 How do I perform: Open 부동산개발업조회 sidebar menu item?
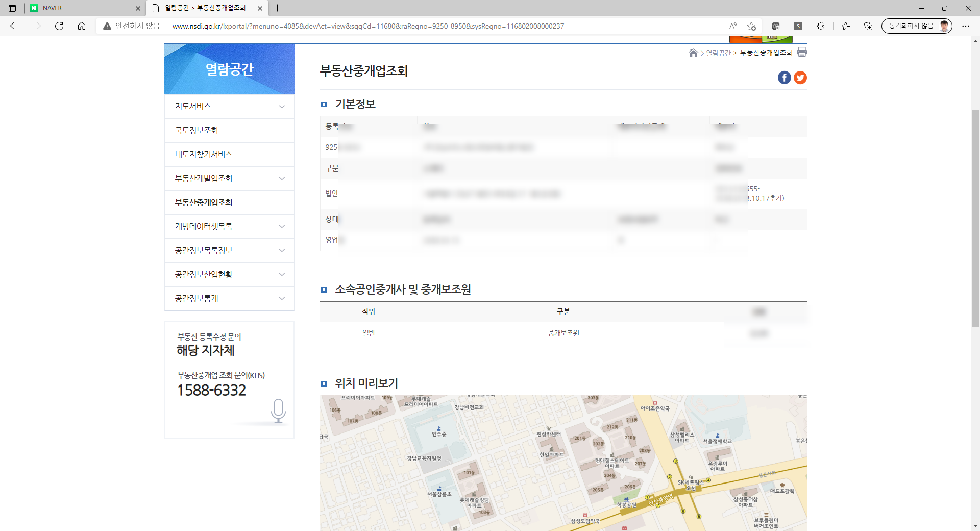229,179
